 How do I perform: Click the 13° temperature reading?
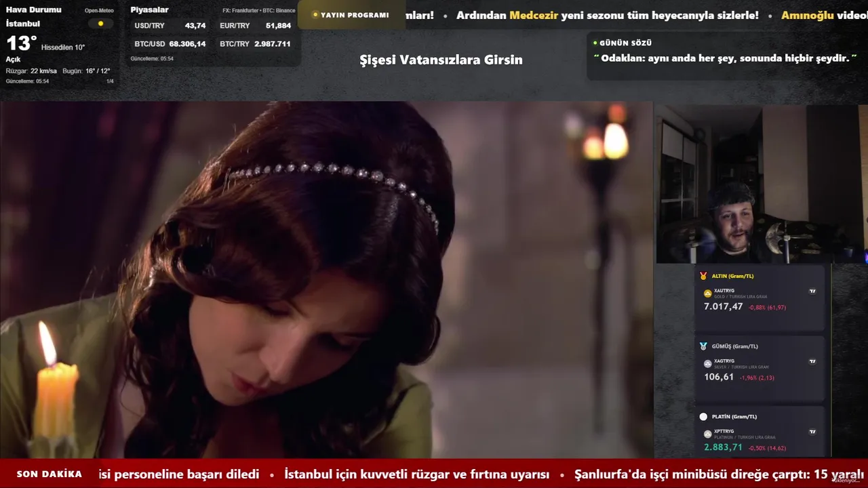[x=21, y=44]
